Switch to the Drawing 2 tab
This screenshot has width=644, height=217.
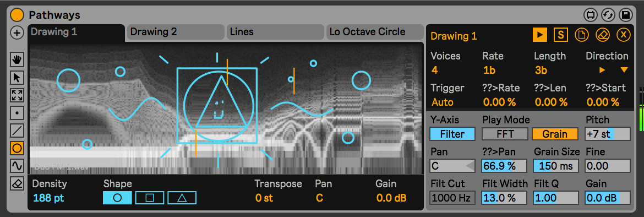tap(176, 32)
